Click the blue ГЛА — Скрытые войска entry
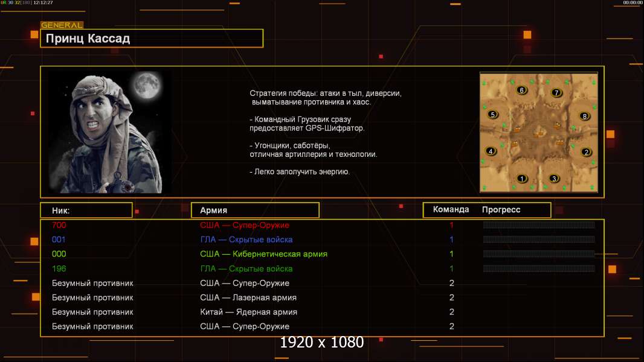Screen dimensions: 644x362 pyautogui.click(x=246, y=240)
